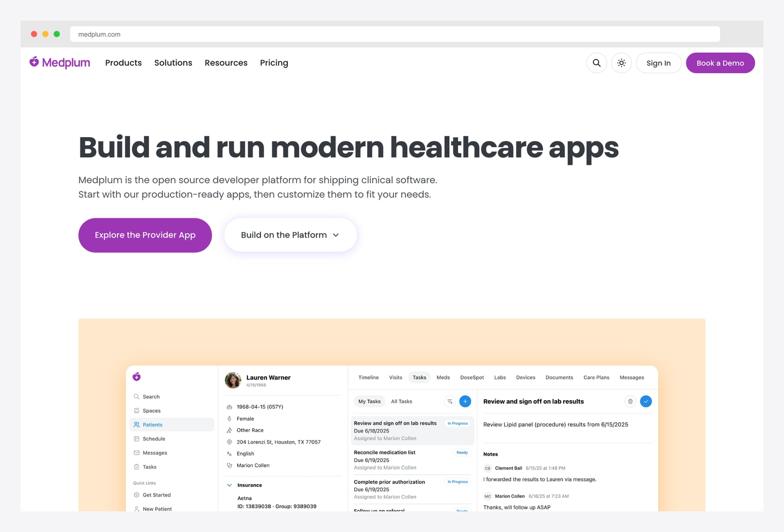Click the location pin icon beside the Houston address
This screenshot has height=532, width=784.
230,442
